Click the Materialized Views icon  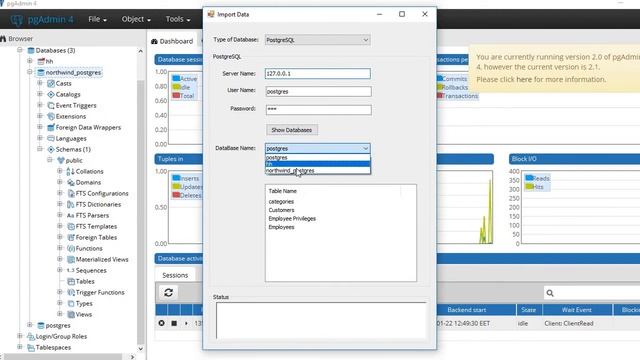(71, 260)
